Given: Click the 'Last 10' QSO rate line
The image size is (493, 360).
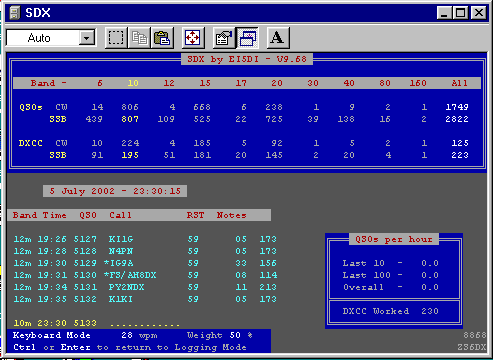Looking at the screenshot, I should (x=391, y=263).
